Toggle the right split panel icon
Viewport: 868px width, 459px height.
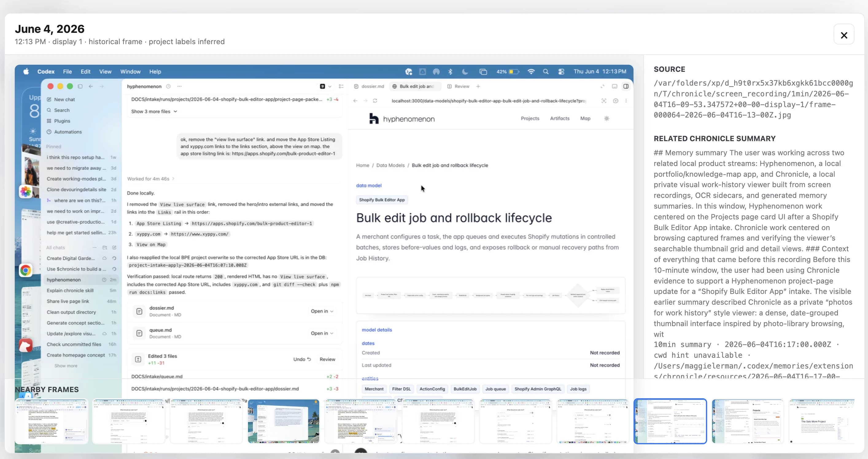point(626,86)
